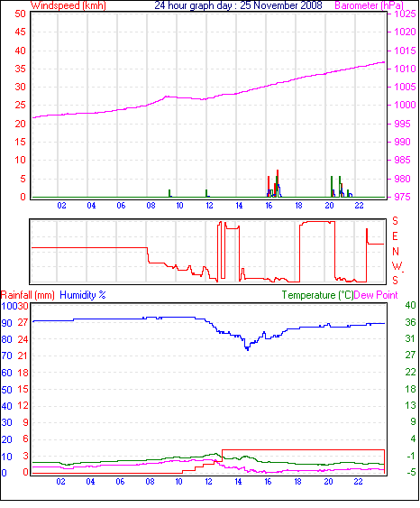Click the red 21 rainfall scale value
This screenshot has width=420, height=508.
[x=23, y=356]
